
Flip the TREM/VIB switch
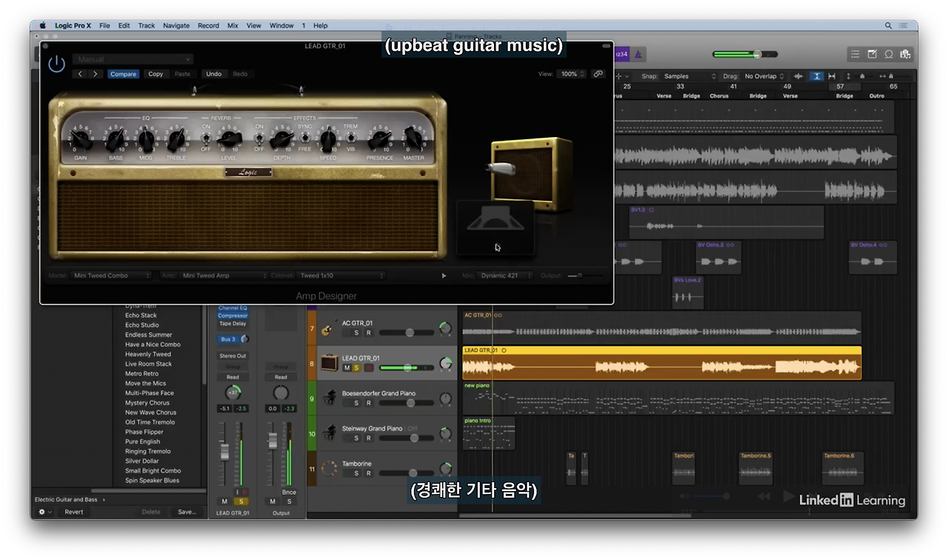(x=350, y=137)
